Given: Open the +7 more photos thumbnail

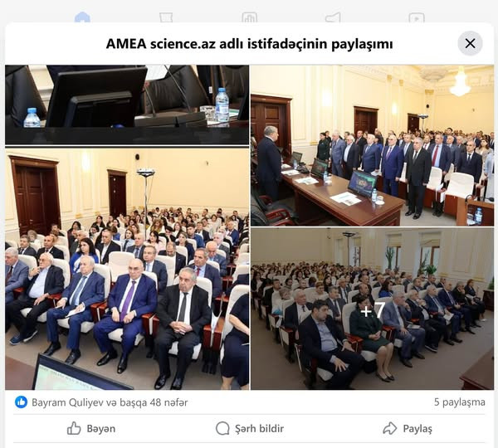Looking at the screenshot, I should point(372,309).
